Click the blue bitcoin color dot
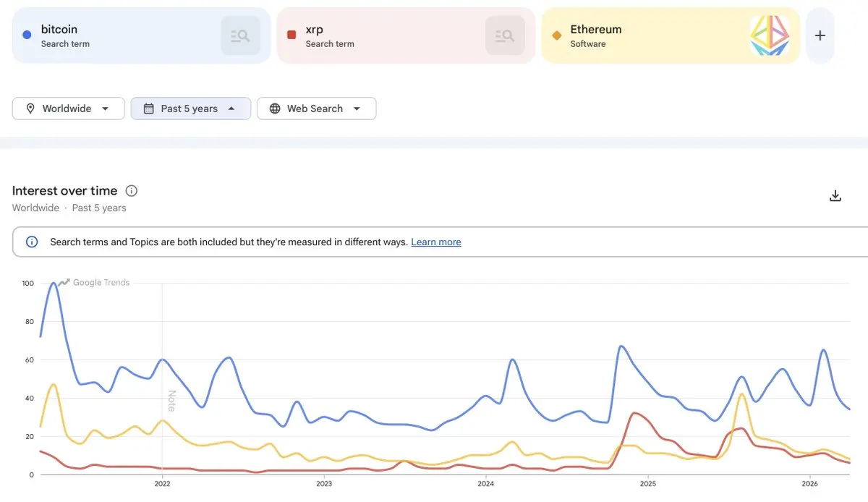This screenshot has width=868, height=502. click(27, 35)
